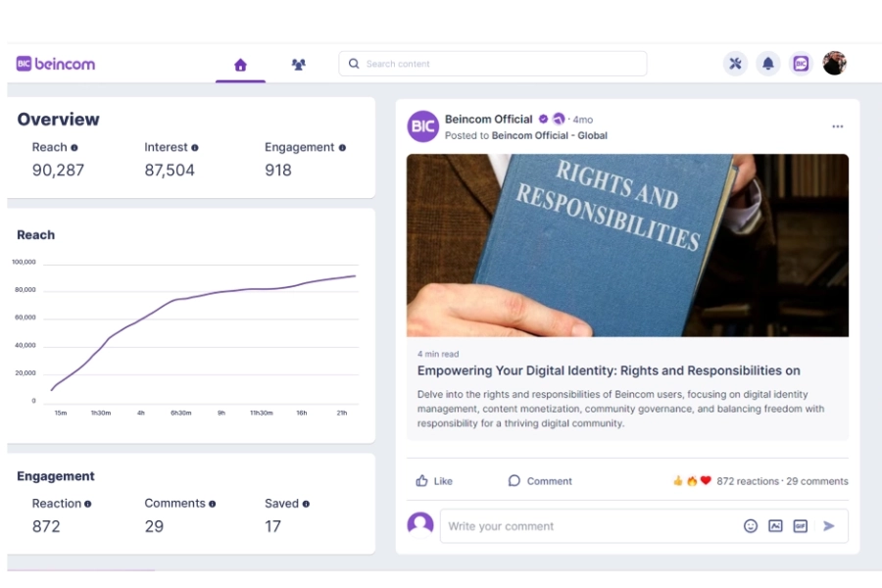
Task: Open the BIC wallet icon in header
Action: pos(801,64)
